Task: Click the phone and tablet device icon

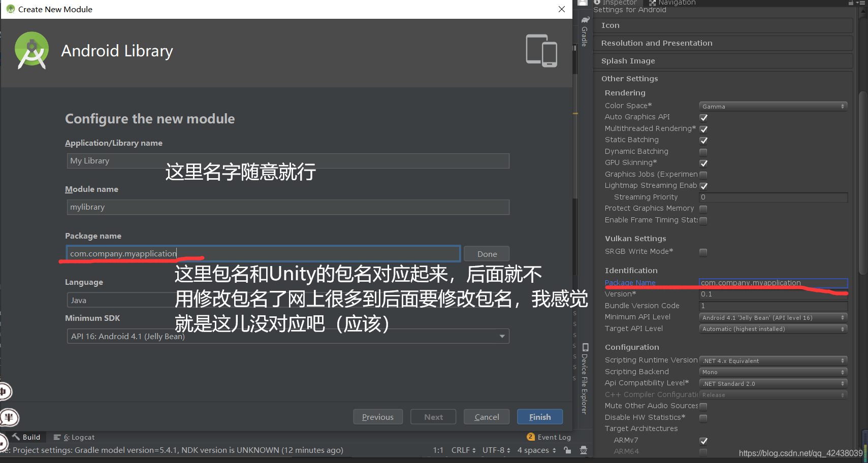Action: pos(541,50)
